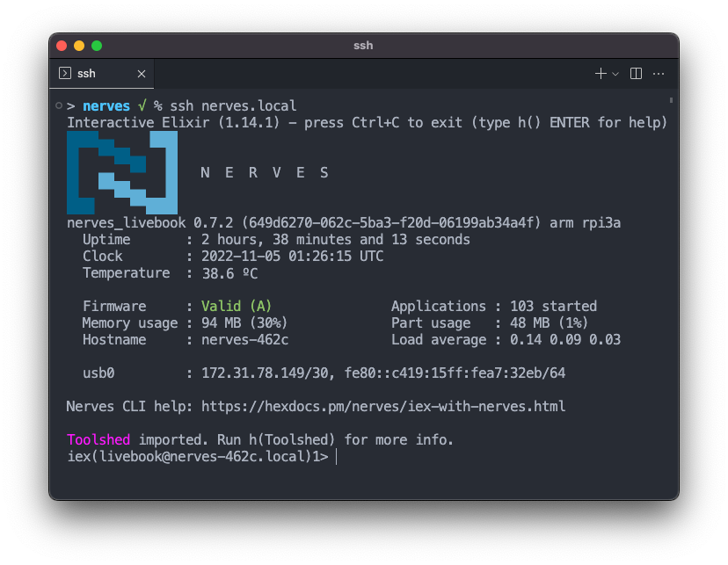Click the terminal icon on the ssh tab
728x565 pixels.
[65, 74]
